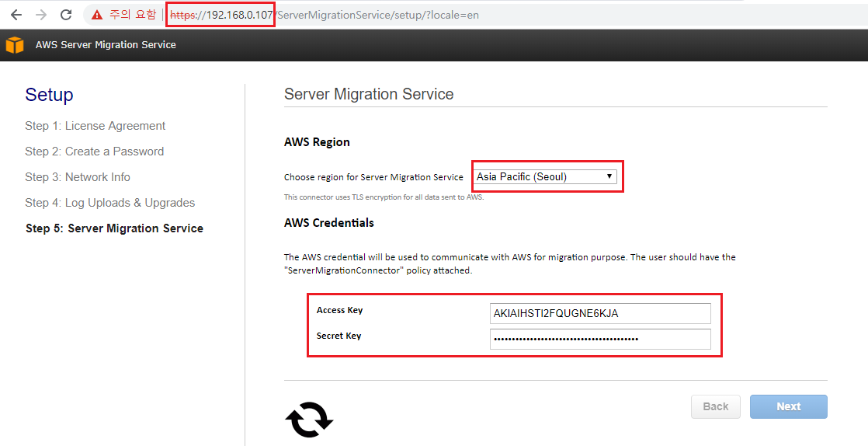868x446 pixels.
Task: Go back using browser back arrow
Action: [16, 15]
